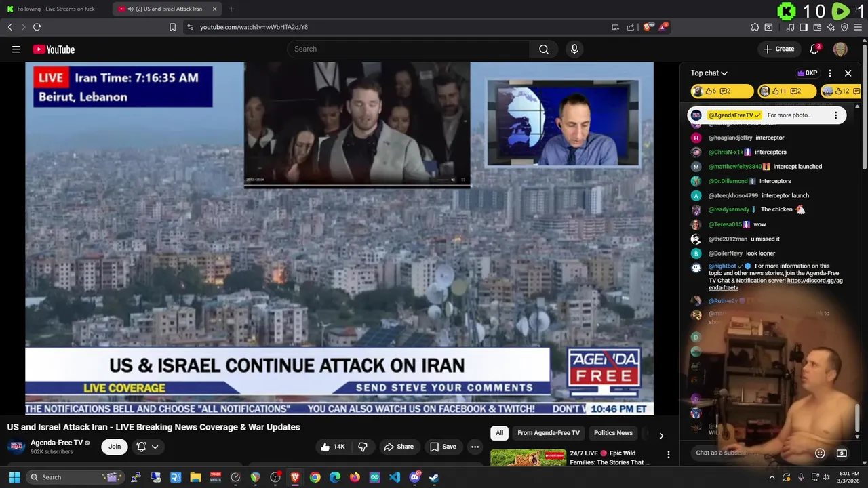
Task: Click the search magnifier button
Action: tap(543, 49)
